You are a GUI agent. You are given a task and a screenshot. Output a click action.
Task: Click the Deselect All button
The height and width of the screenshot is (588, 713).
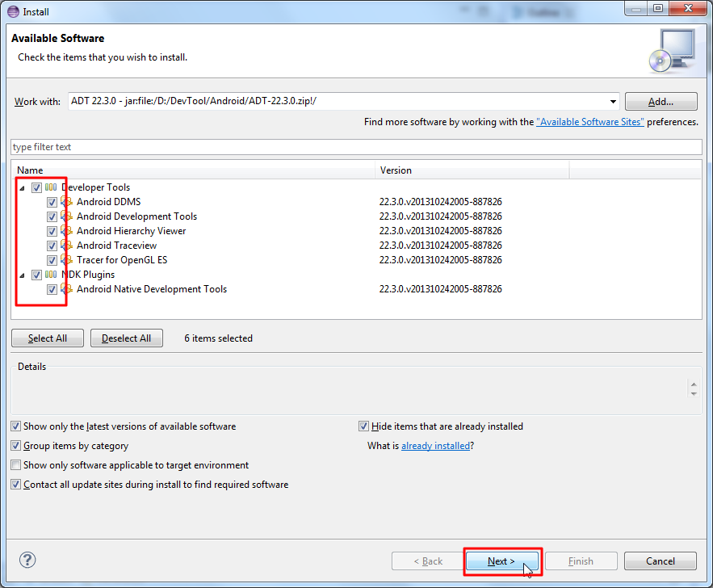click(127, 338)
